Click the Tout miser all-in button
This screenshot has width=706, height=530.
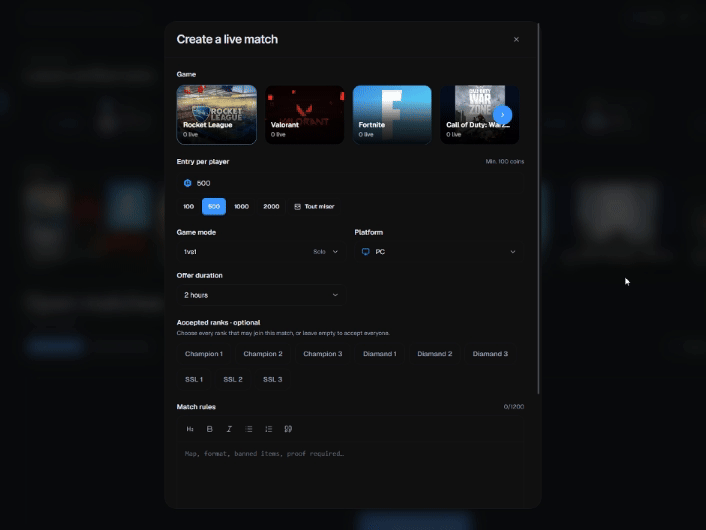pos(314,207)
